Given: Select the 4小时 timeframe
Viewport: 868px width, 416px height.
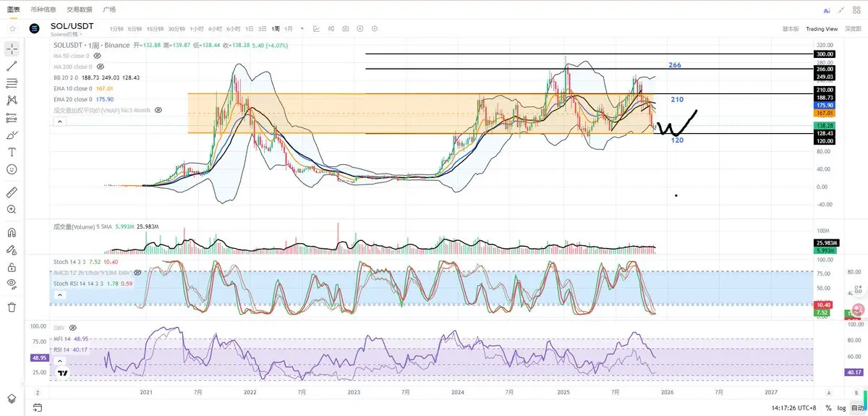Looking at the screenshot, I should click(215, 28).
